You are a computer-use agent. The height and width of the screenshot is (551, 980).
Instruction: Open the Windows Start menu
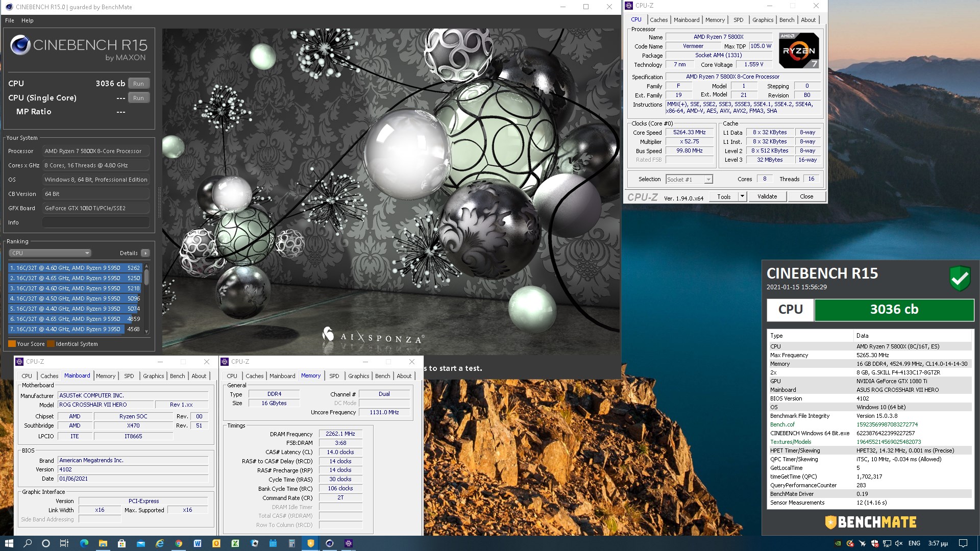[9, 543]
